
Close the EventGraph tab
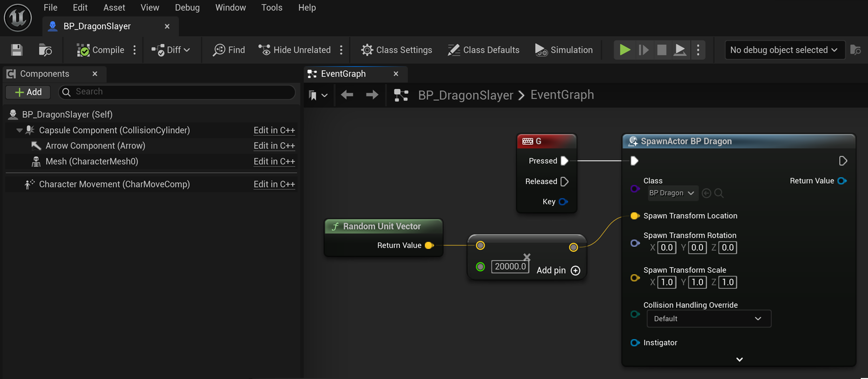(396, 74)
